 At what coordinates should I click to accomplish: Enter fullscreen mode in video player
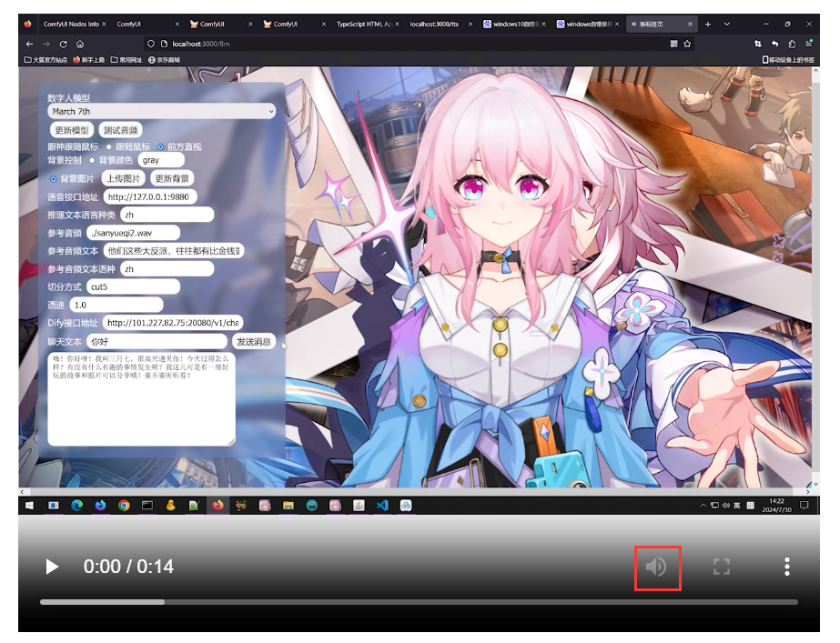[722, 567]
